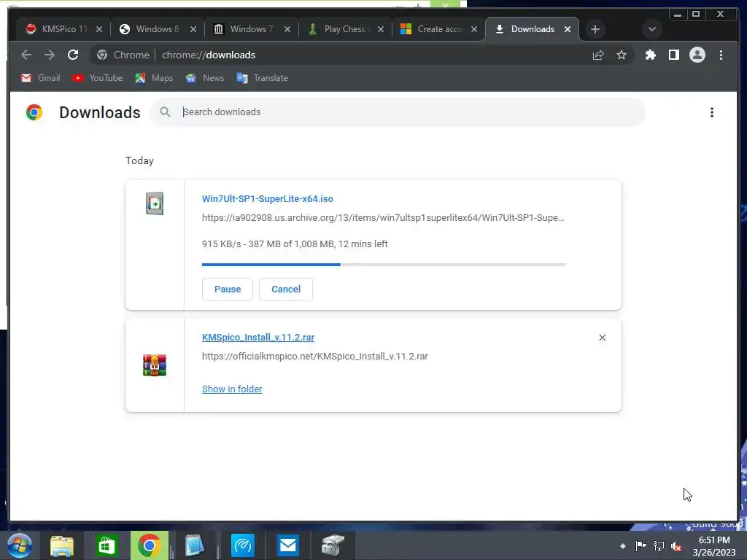Viewport: 747px width, 560px height.
Task: Close the Windows 8 tab
Action: (x=193, y=29)
